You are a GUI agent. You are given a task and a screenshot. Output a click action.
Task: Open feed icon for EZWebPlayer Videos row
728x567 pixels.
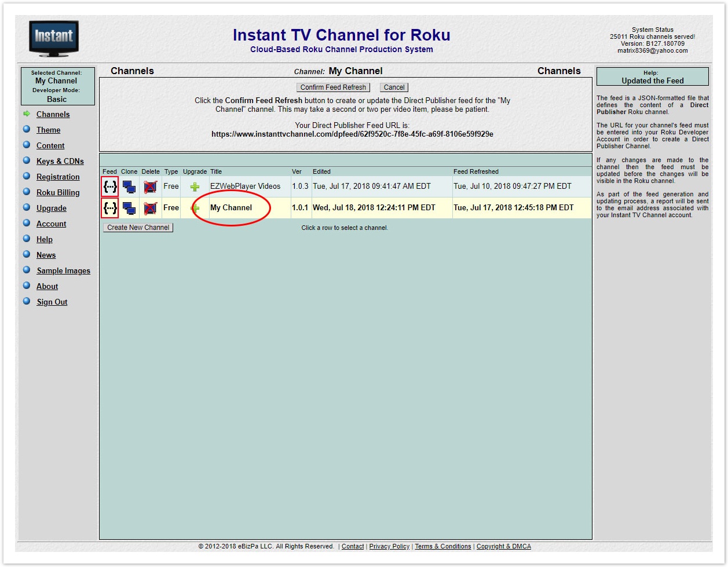pyautogui.click(x=110, y=186)
